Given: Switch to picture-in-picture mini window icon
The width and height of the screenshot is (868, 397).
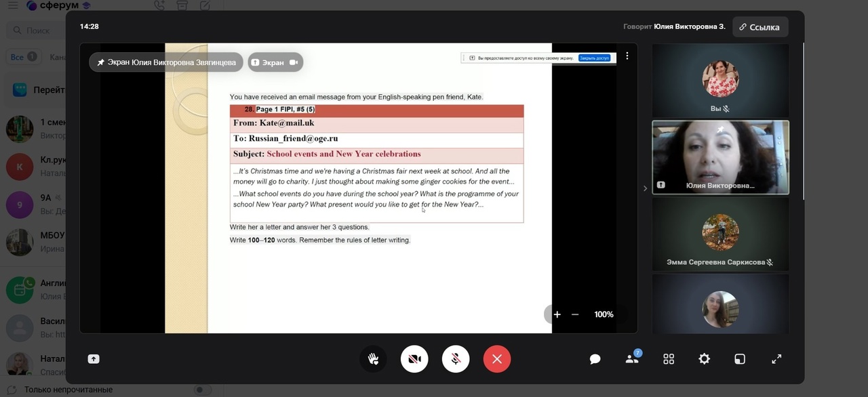Looking at the screenshot, I should [x=740, y=359].
